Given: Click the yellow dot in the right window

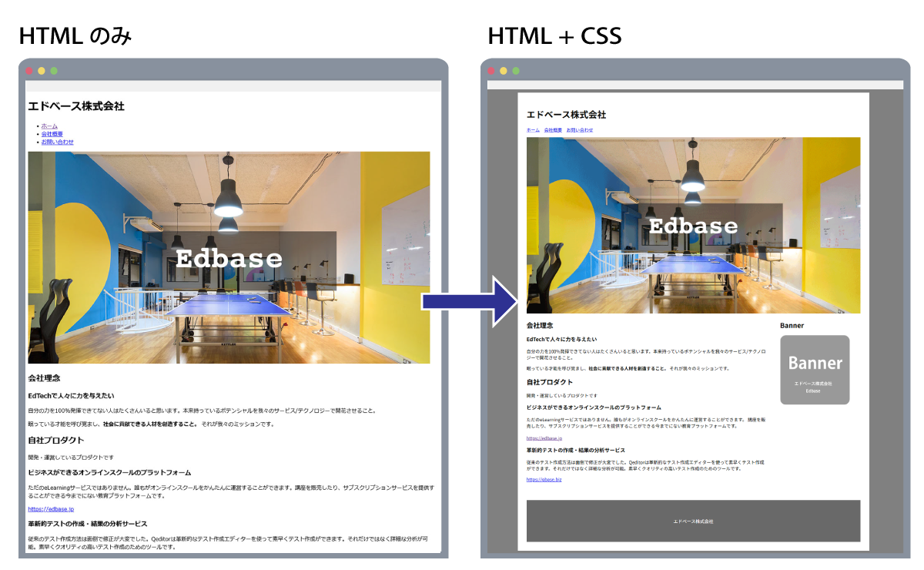Looking at the screenshot, I should 504,71.
